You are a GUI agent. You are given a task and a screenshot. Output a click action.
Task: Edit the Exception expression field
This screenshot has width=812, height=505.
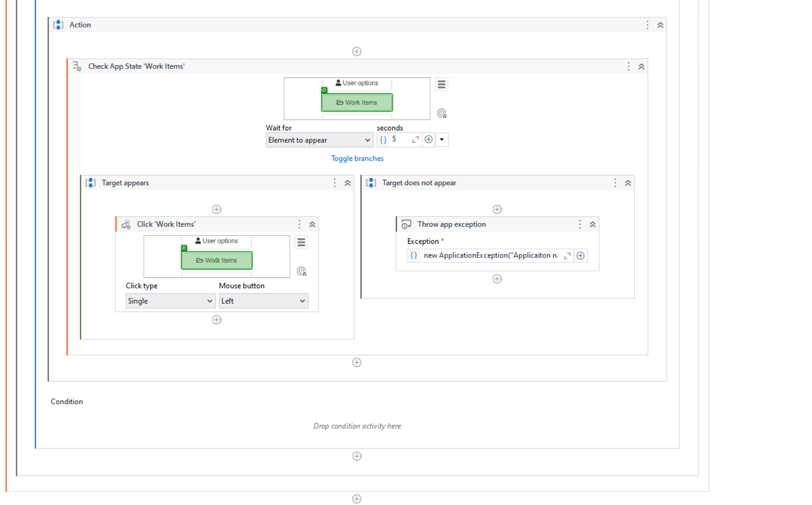click(490, 255)
